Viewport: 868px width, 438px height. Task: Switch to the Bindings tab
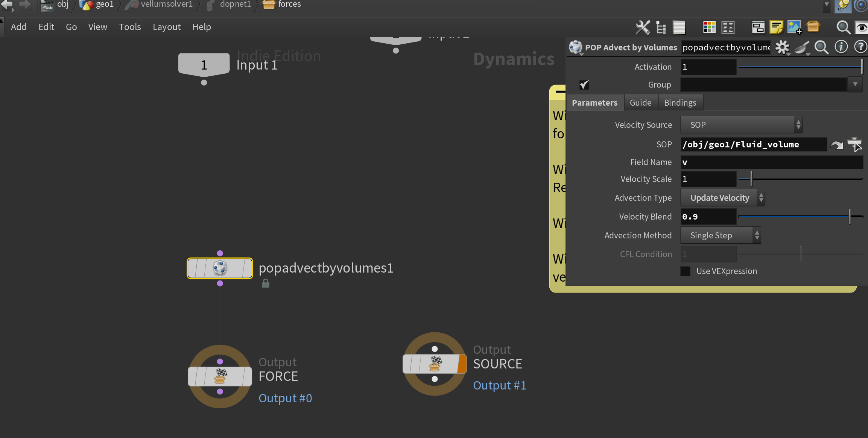(680, 103)
